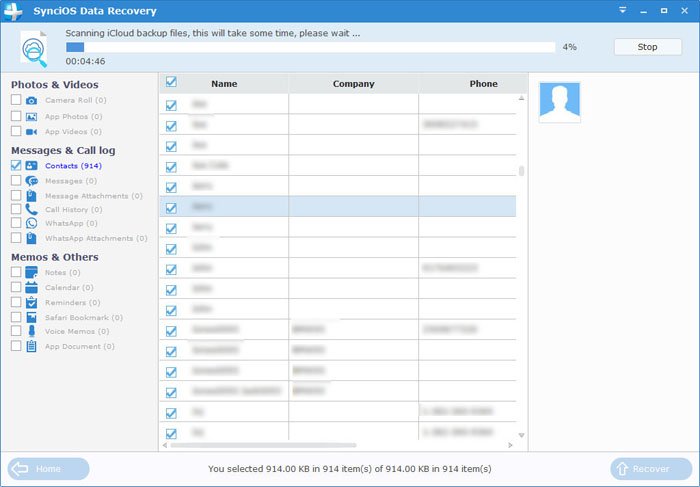
Task: Select the Call History (0) label
Action: 73,209
